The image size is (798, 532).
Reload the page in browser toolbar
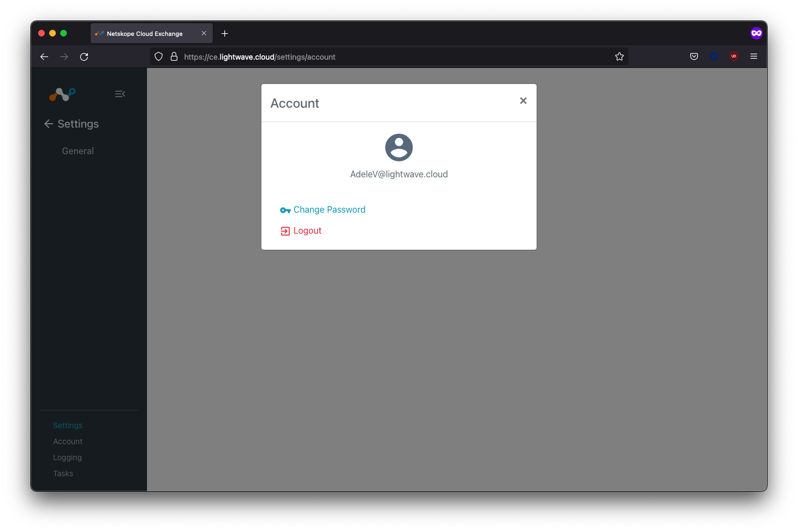[84, 57]
